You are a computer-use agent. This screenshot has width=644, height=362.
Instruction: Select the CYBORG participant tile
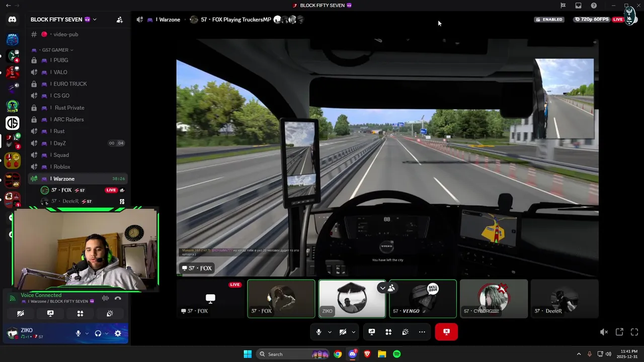click(494, 299)
